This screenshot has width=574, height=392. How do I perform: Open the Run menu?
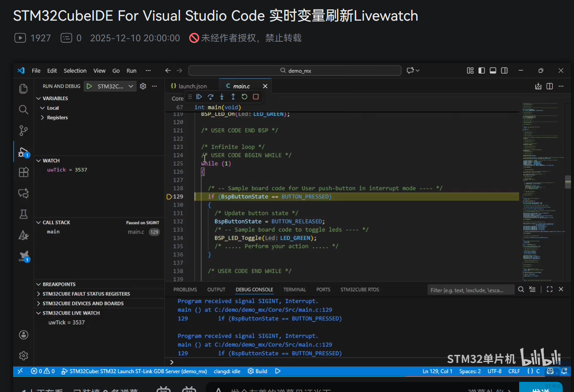tap(131, 71)
